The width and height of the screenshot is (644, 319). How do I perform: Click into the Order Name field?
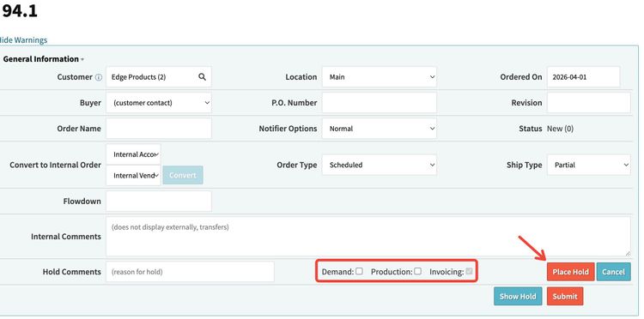click(x=159, y=129)
